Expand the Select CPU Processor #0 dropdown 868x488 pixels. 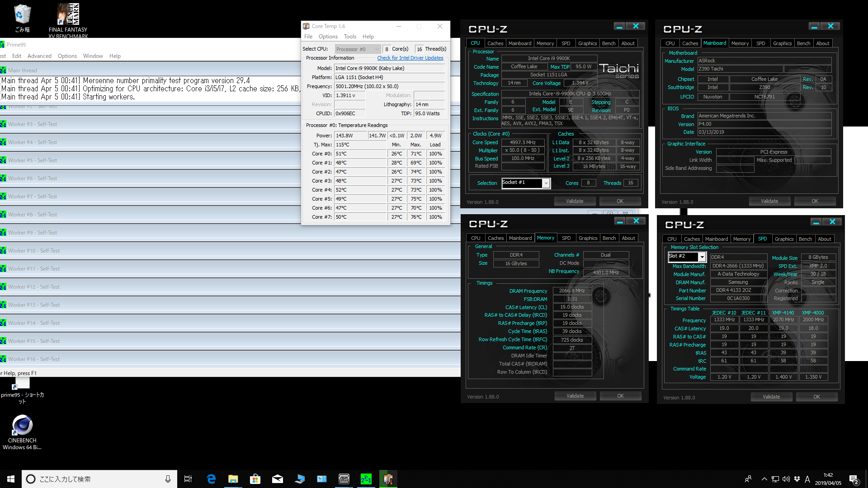358,49
